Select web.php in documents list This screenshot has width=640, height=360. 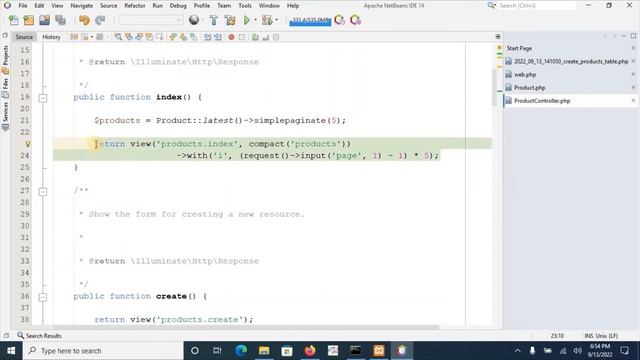coord(525,74)
